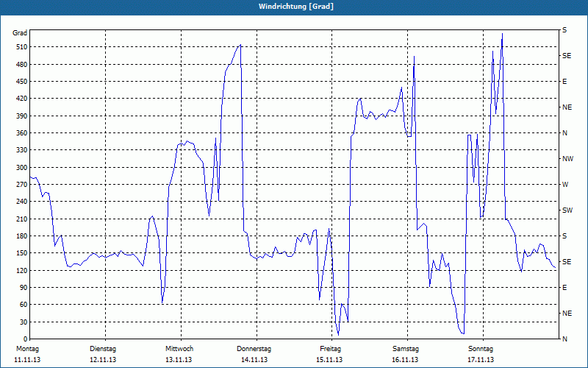Select the 90 y-axis value
Screen dimensions: 588x368
point(24,288)
